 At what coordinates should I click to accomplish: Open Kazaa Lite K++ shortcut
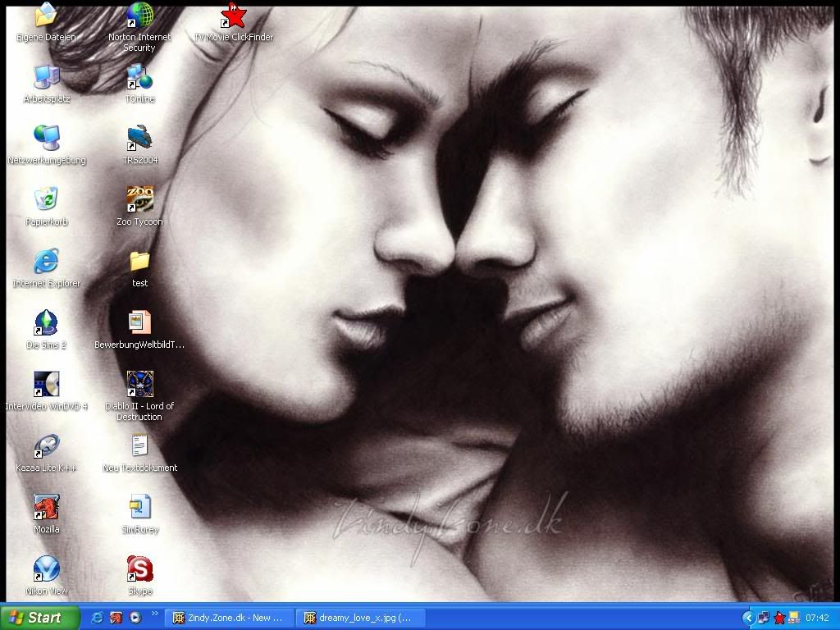(47, 445)
